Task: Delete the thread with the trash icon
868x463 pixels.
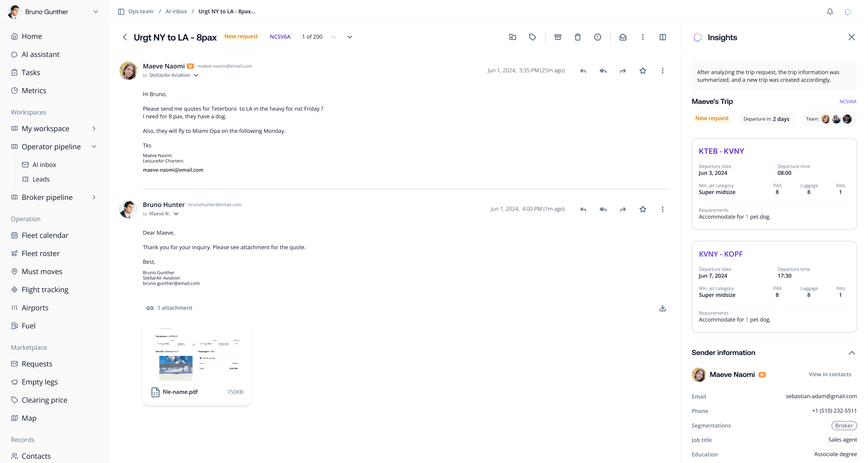Action: click(578, 37)
